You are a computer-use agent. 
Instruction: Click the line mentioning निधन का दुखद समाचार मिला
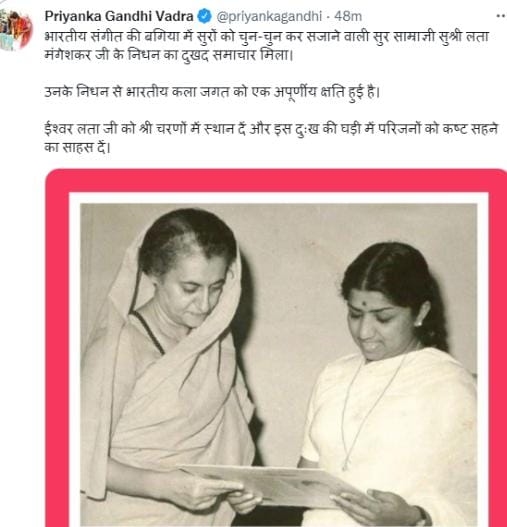click(x=169, y=55)
